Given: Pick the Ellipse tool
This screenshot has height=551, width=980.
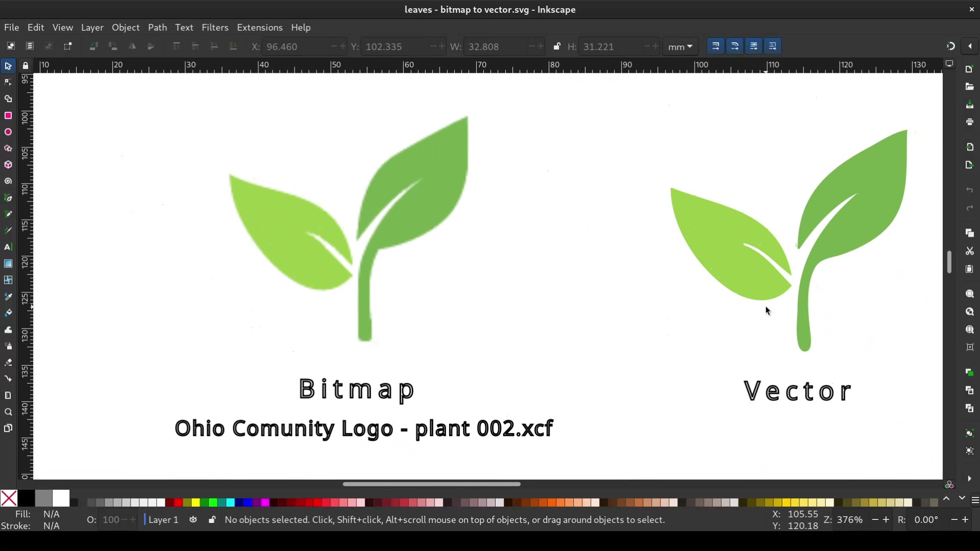Looking at the screenshot, I should coord(8,132).
